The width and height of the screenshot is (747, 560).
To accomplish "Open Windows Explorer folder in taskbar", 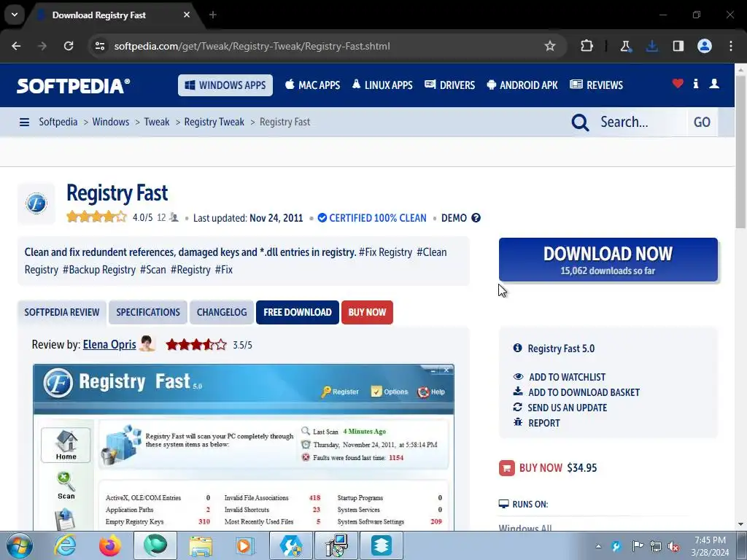I will [x=201, y=545].
